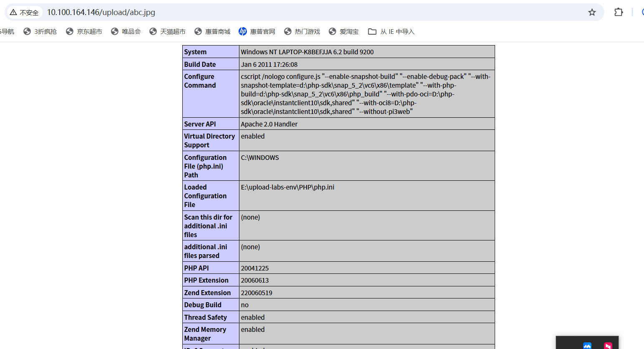Image resolution: width=644 pixels, height=349 pixels.
Task: Open the 热门游戏 bookmark
Action: coord(302,31)
